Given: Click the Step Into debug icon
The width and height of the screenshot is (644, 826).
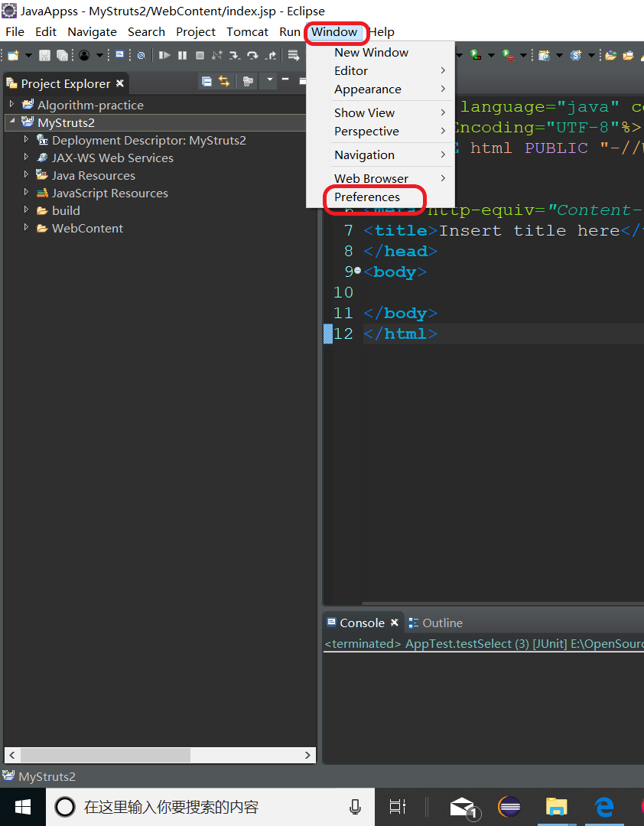Looking at the screenshot, I should 235,55.
